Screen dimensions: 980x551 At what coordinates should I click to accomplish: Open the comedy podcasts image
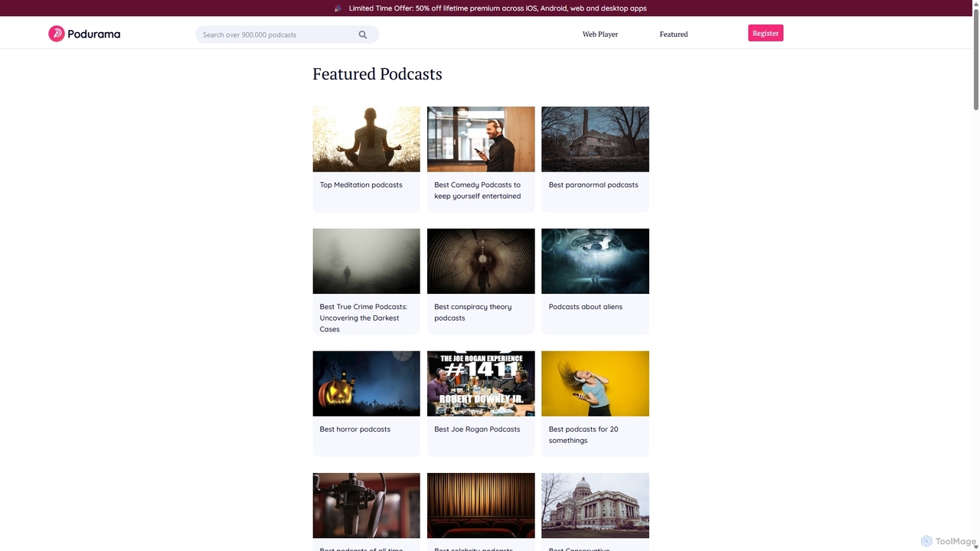point(481,139)
